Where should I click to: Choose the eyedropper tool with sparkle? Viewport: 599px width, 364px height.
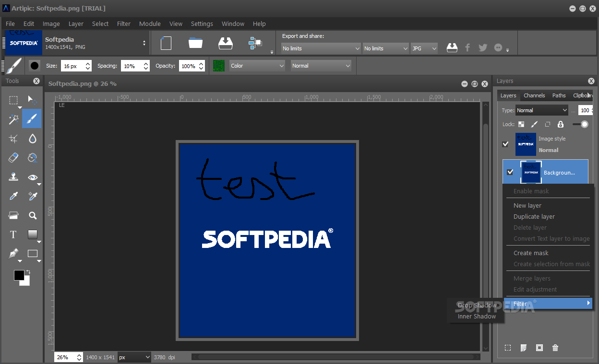pos(32,196)
